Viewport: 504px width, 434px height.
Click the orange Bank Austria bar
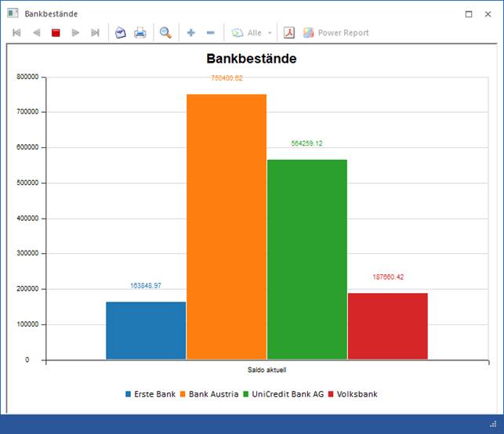[x=227, y=227]
